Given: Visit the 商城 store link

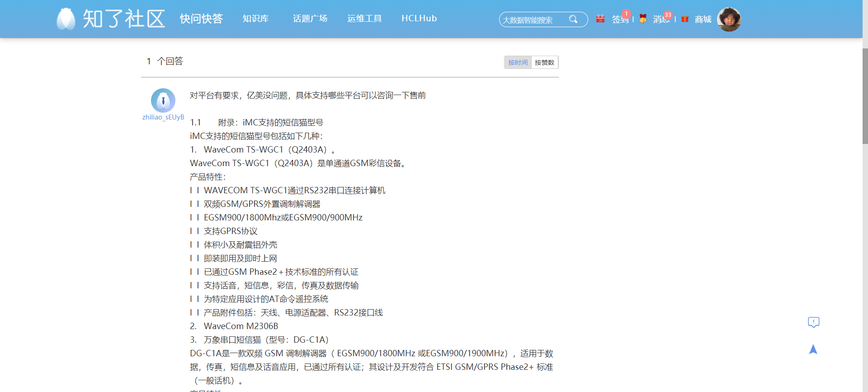Looking at the screenshot, I should (x=703, y=19).
